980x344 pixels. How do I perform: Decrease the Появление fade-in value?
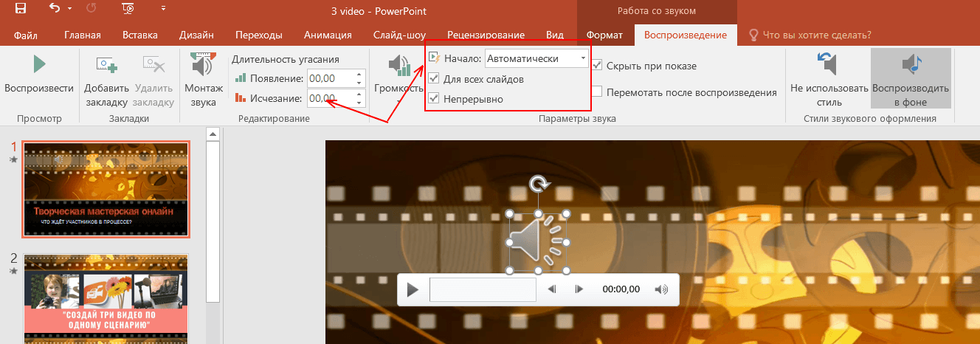tap(359, 83)
